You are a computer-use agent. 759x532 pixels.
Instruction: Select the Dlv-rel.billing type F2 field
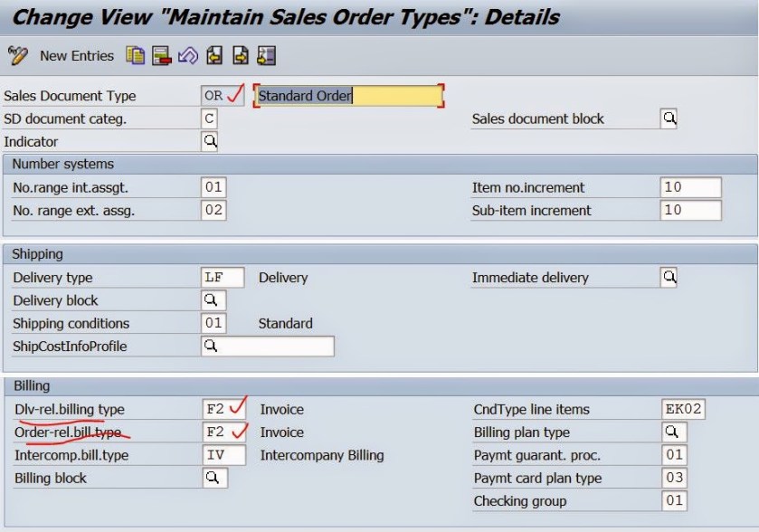point(214,410)
